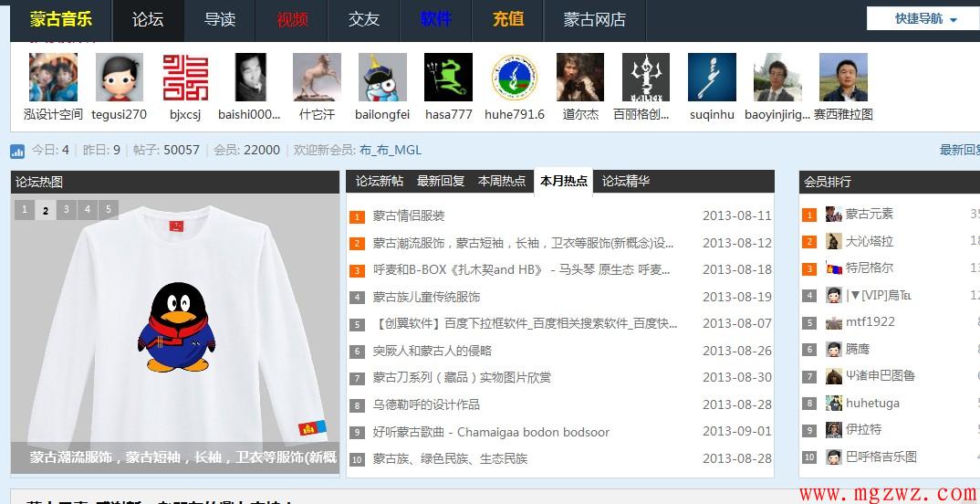Open the red 视频 nav item
The width and height of the screenshot is (980, 504).
coord(293,19)
